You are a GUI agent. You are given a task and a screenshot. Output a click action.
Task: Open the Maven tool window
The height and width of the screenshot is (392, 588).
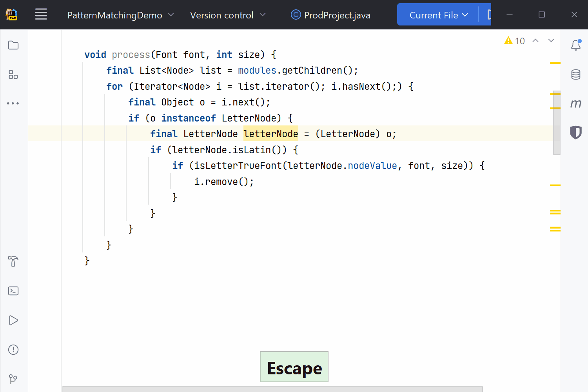(575, 103)
